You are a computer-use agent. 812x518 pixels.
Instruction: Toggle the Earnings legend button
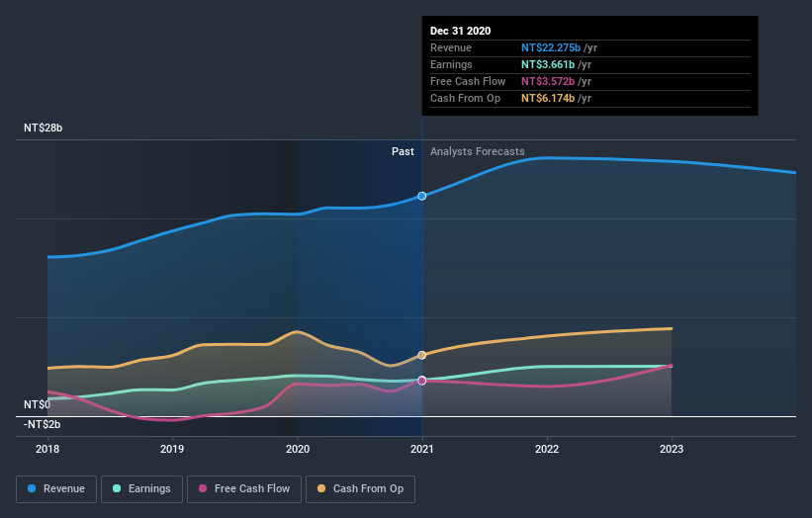click(141, 489)
